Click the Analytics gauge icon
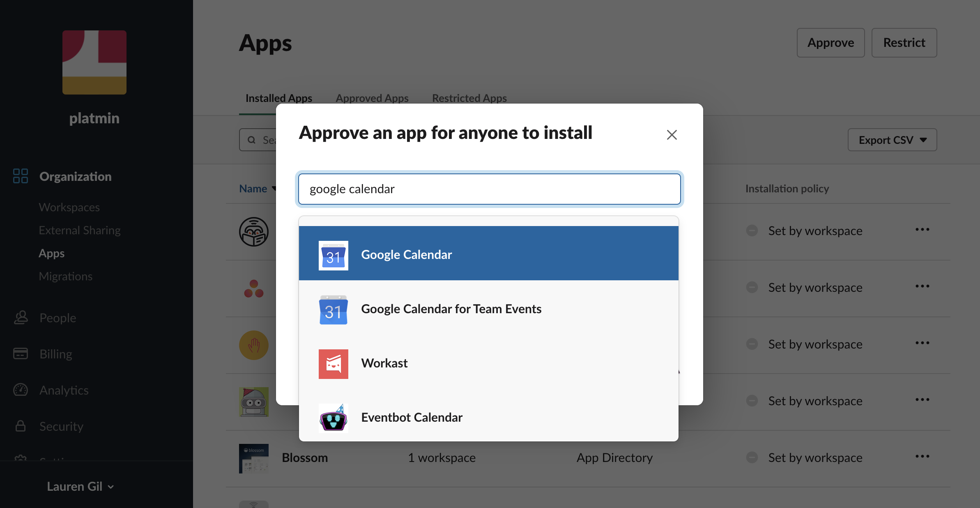Image resolution: width=980 pixels, height=508 pixels. coord(21,390)
